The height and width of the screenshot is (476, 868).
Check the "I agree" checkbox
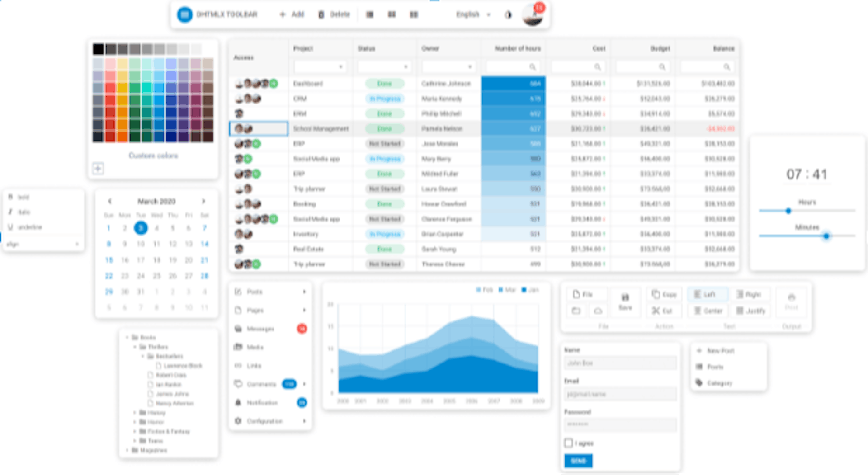[569, 443]
